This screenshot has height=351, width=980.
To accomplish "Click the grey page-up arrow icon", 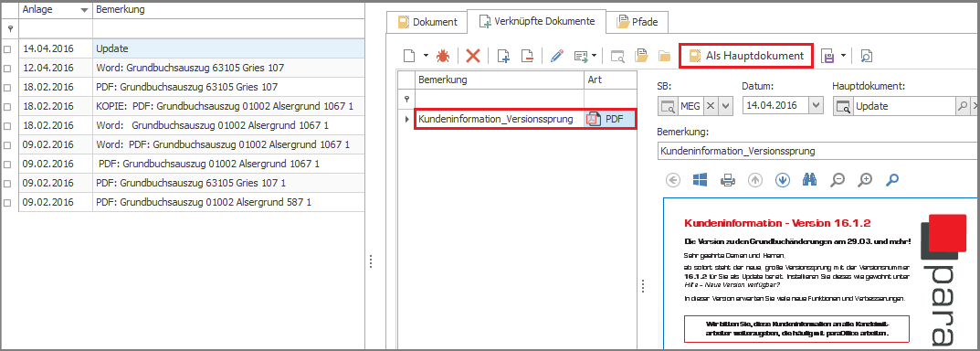I will pyautogui.click(x=755, y=180).
